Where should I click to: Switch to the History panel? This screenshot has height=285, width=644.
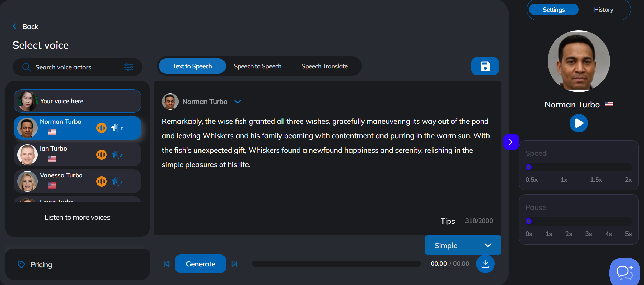click(x=603, y=10)
